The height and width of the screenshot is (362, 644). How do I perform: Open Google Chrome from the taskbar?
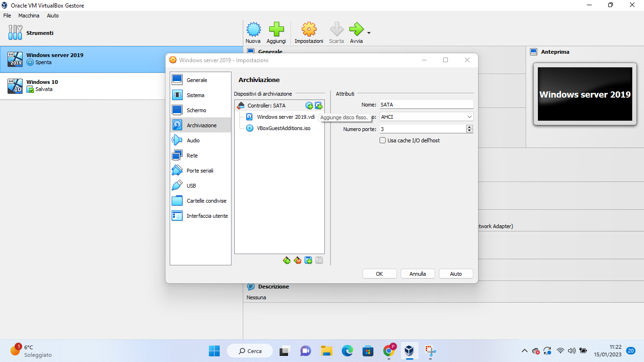[x=389, y=351]
